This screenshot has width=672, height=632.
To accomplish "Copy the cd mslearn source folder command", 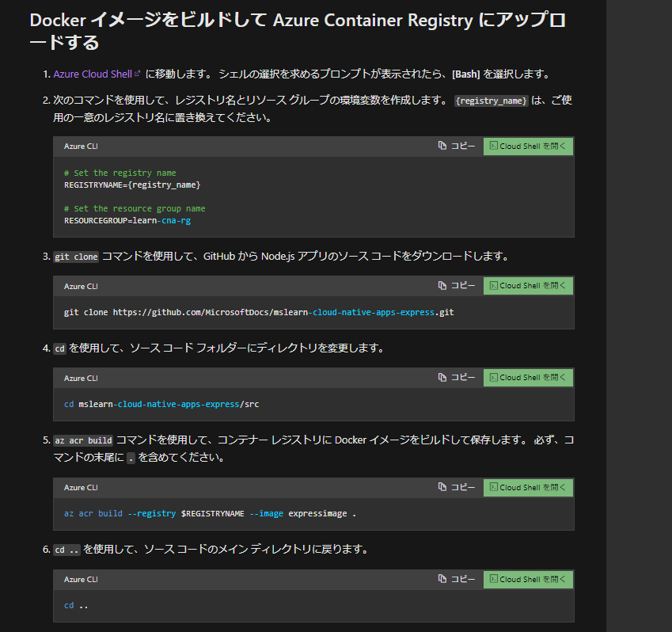I will point(457,377).
